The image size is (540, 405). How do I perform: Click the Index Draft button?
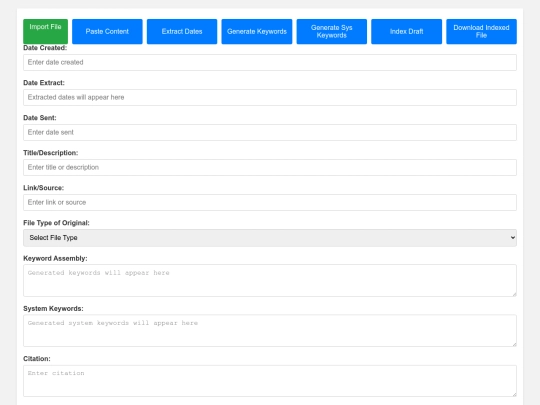pyautogui.click(x=406, y=31)
